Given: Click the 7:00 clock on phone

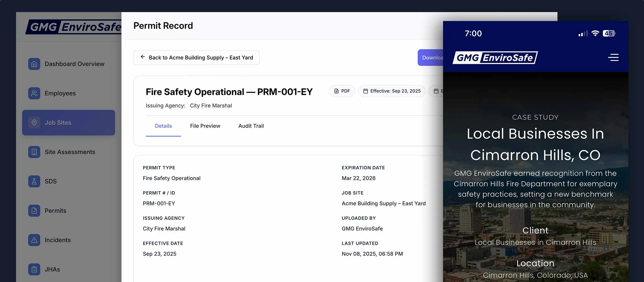Looking at the screenshot, I should pos(473,33).
